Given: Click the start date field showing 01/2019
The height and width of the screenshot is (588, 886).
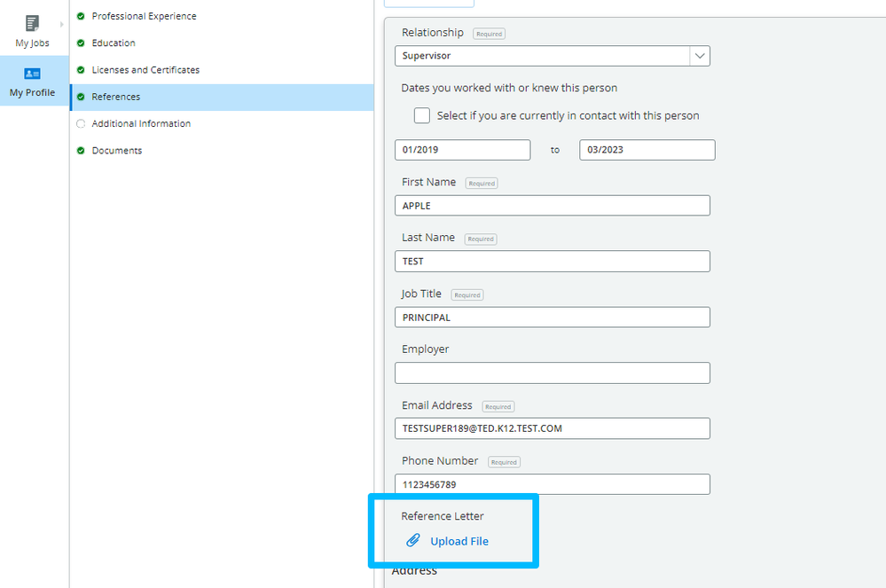Looking at the screenshot, I should [462, 149].
